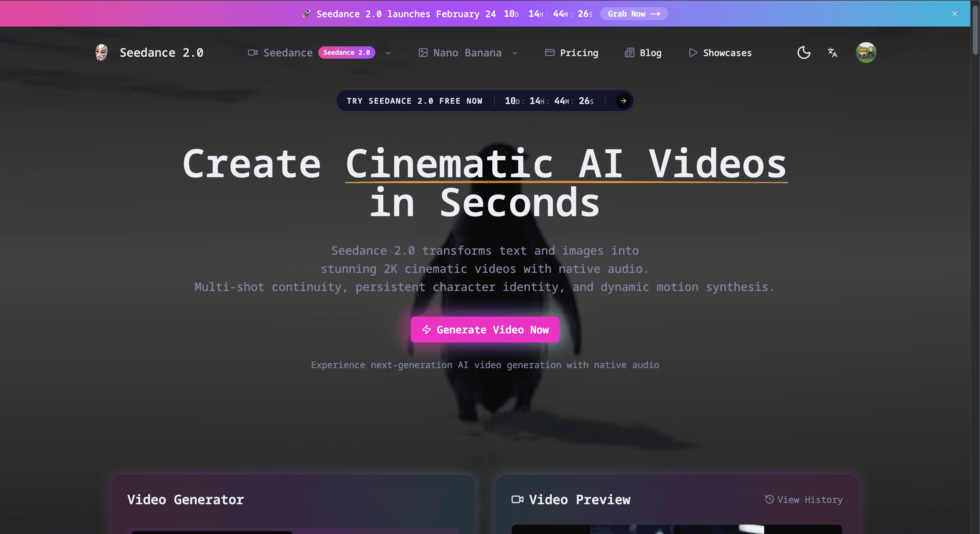Viewport: 980px width, 534px height.
Task: Click the play icon beside Showcases
Action: tap(693, 52)
